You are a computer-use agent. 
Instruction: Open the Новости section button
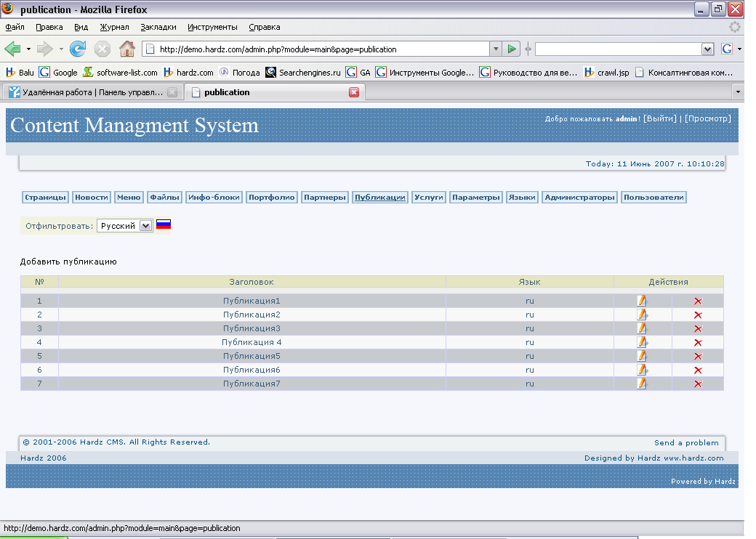click(x=92, y=198)
